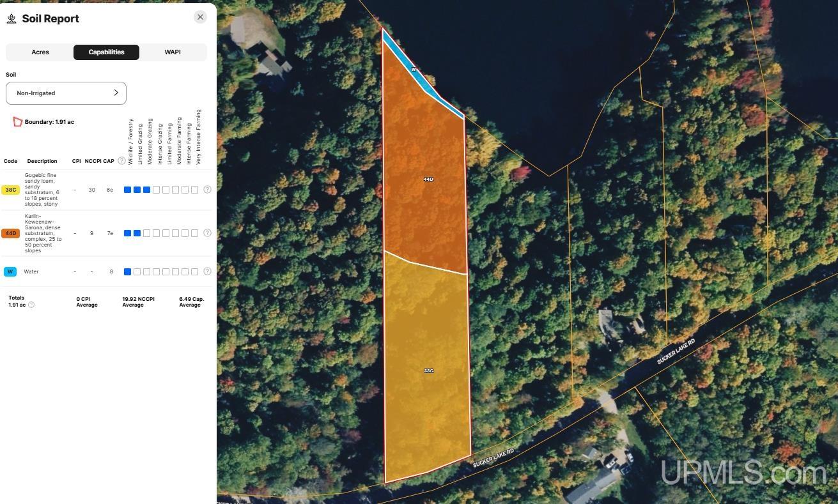
Task: Click the red boundary polygon icon
Action: click(17, 121)
